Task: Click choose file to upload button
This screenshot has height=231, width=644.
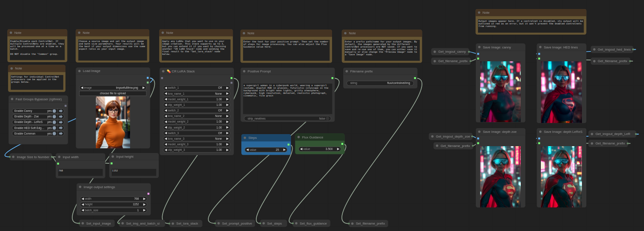Action: pos(113,93)
